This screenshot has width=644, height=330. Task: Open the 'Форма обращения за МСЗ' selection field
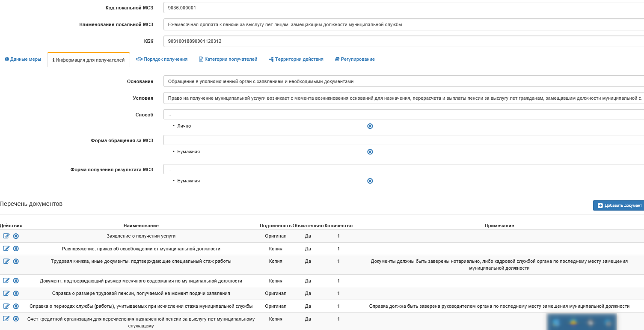pyautogui.click(x=404, y=140)
